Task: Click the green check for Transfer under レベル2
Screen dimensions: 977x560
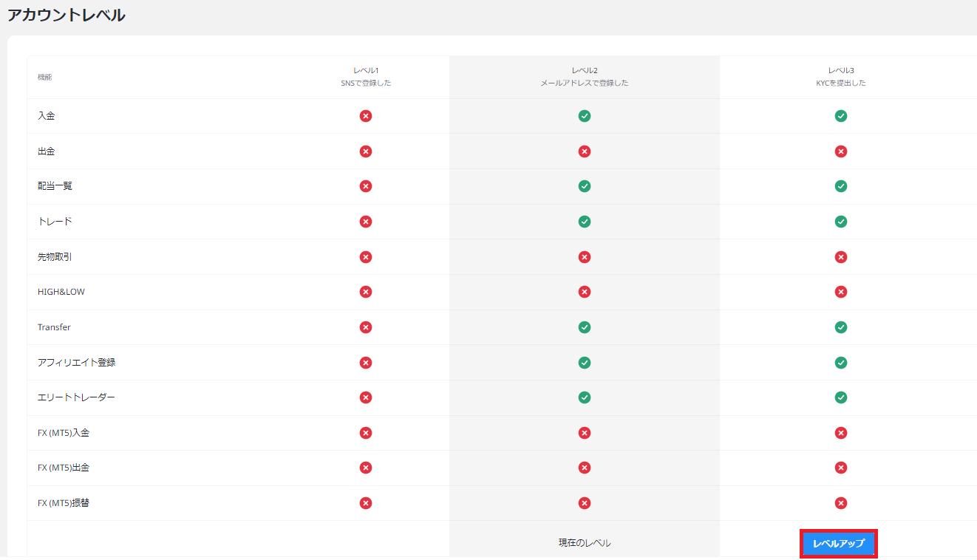Action: tap(585, 327)
